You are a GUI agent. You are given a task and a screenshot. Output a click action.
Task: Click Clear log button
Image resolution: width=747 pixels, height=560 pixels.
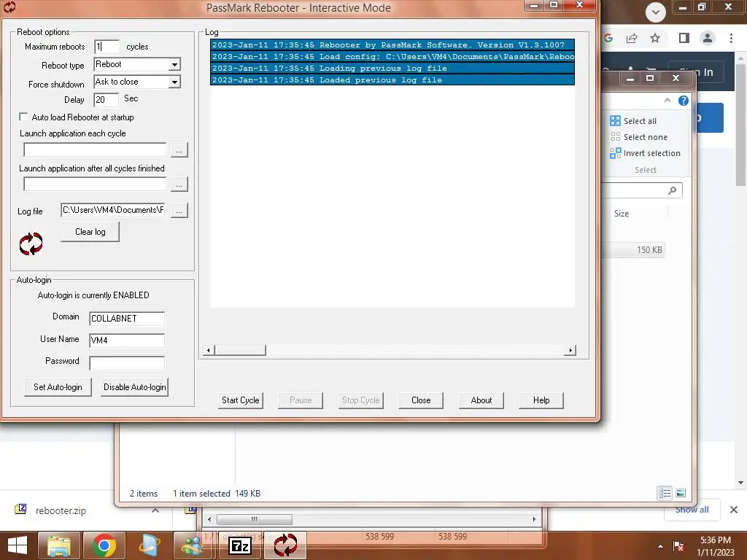point(90,232)
